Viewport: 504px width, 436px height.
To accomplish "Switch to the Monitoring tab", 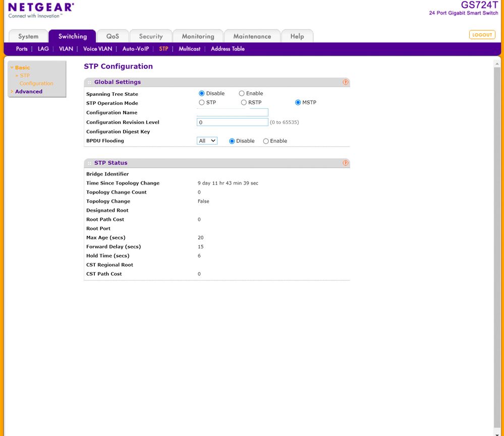I will point(197,36).
